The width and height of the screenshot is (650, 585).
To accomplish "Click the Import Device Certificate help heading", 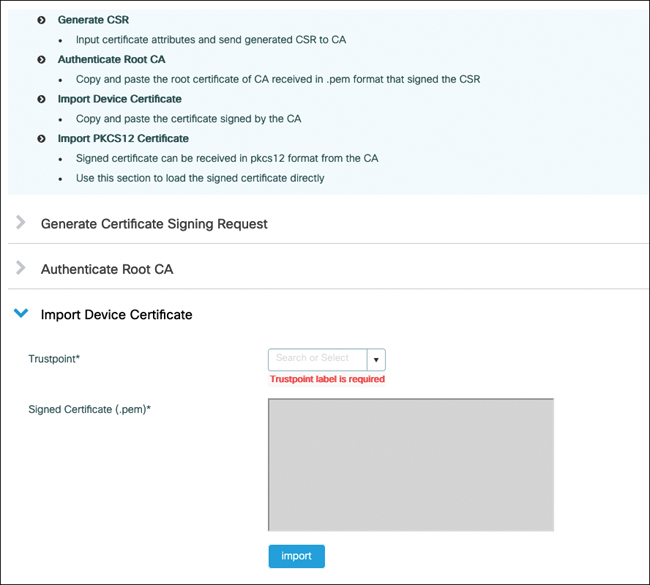I will tap(119, 99).
